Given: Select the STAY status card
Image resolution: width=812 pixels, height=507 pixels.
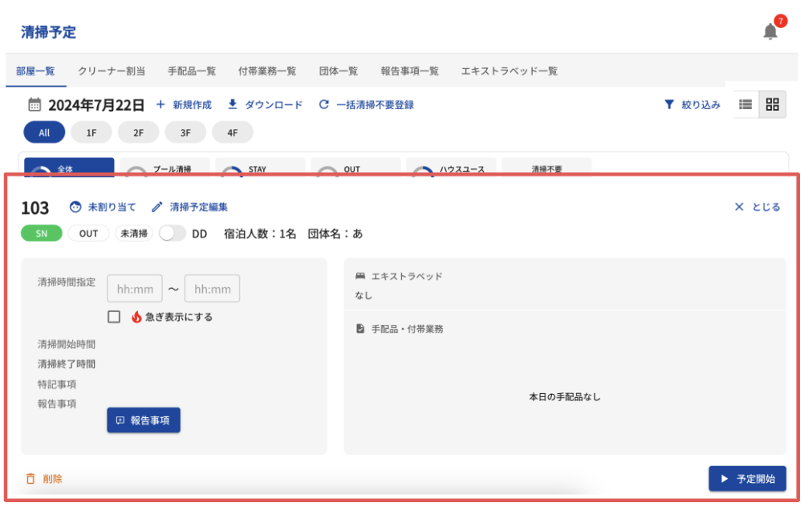Looking at the screenshot, I should coord(261,167).
